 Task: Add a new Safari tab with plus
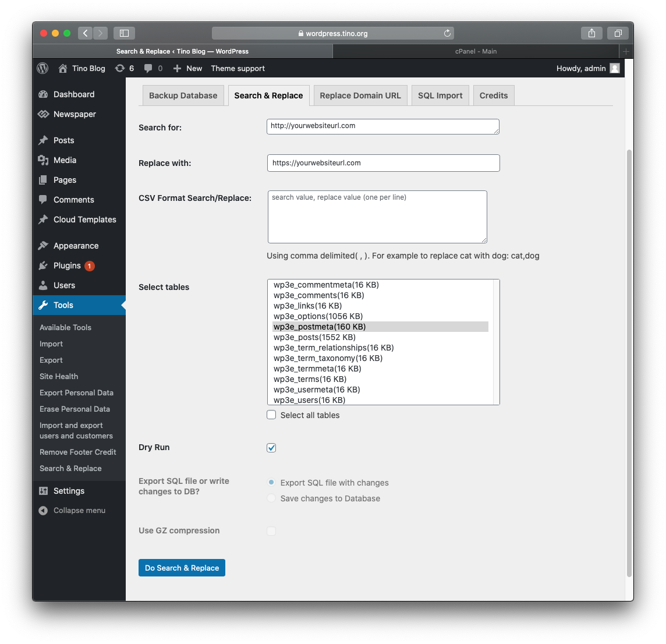pyautogui.click(x=626, y=51)
